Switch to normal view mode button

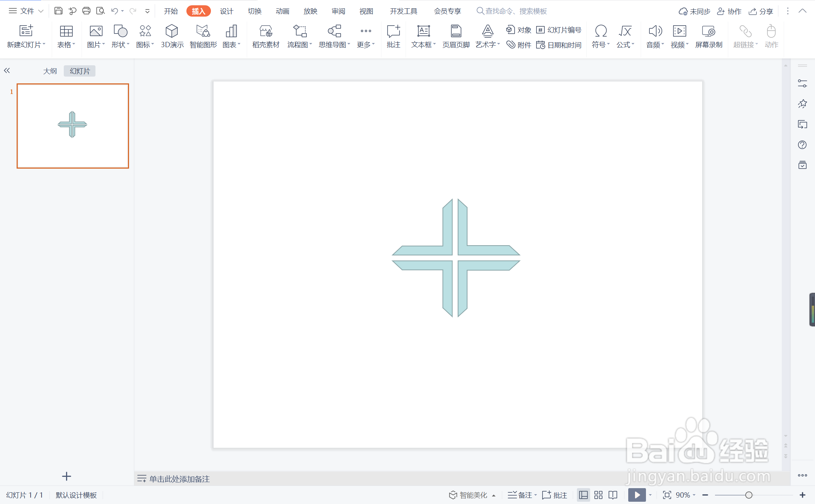click(583, 495)
